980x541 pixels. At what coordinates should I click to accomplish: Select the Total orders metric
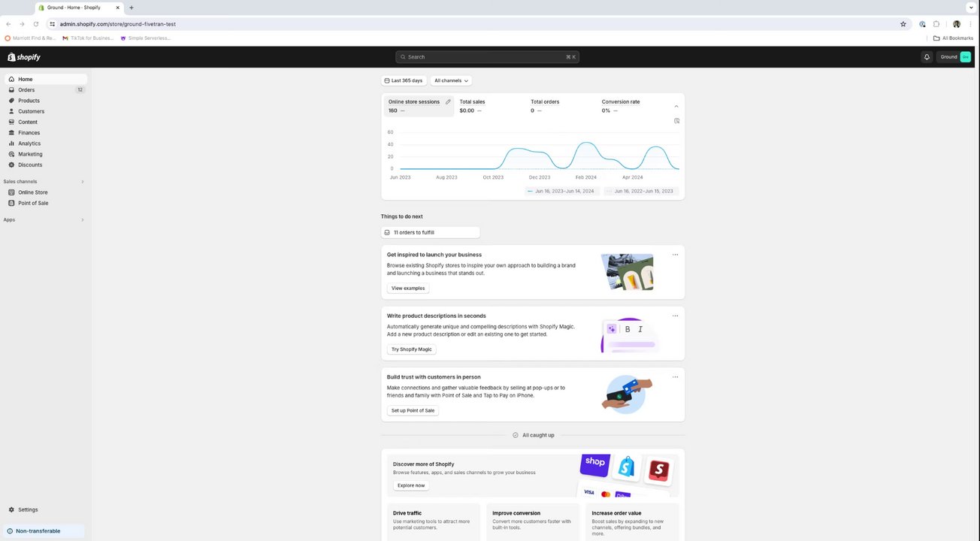561,106
